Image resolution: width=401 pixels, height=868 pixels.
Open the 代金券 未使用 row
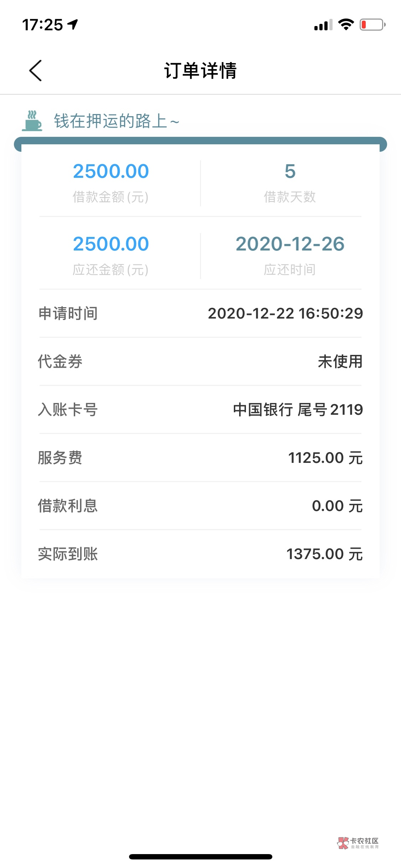(x=200, y=362)
